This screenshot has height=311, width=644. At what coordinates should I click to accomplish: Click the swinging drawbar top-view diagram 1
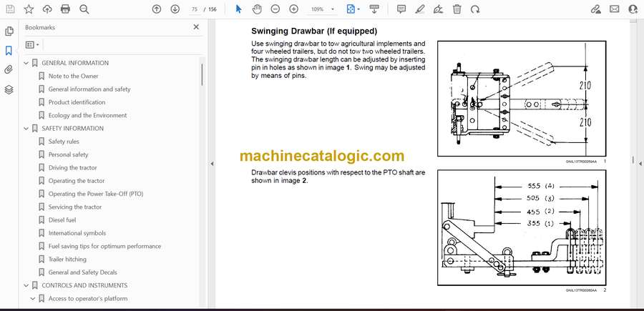[x=522, y=99]
